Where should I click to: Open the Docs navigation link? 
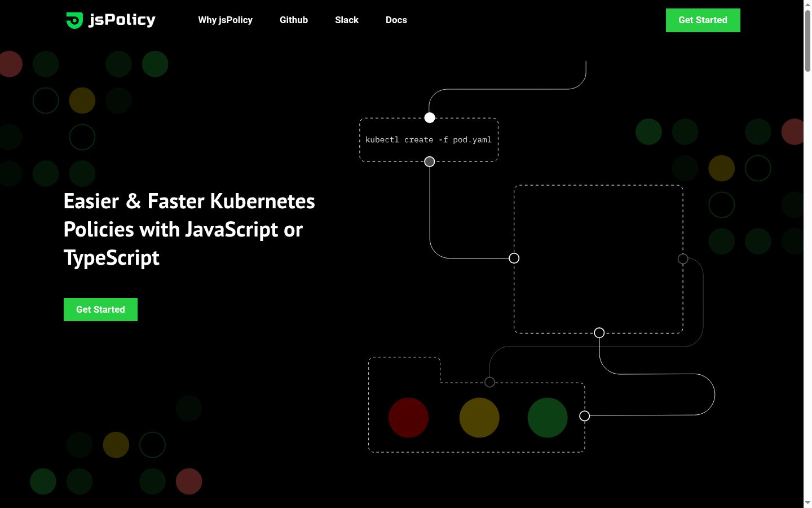point(396,20)
